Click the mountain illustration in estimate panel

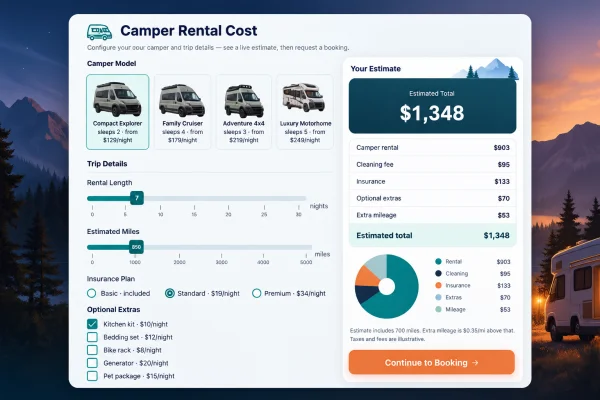click(x=488, y=69)
